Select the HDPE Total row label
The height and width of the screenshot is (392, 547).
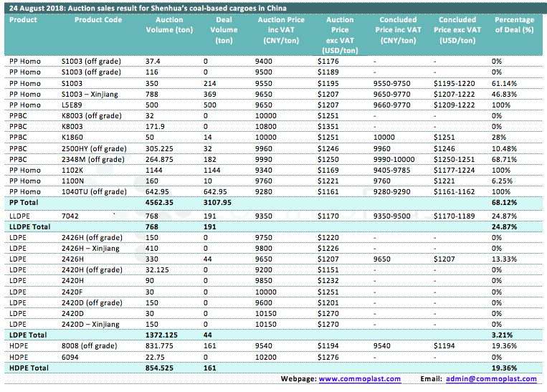30,368
